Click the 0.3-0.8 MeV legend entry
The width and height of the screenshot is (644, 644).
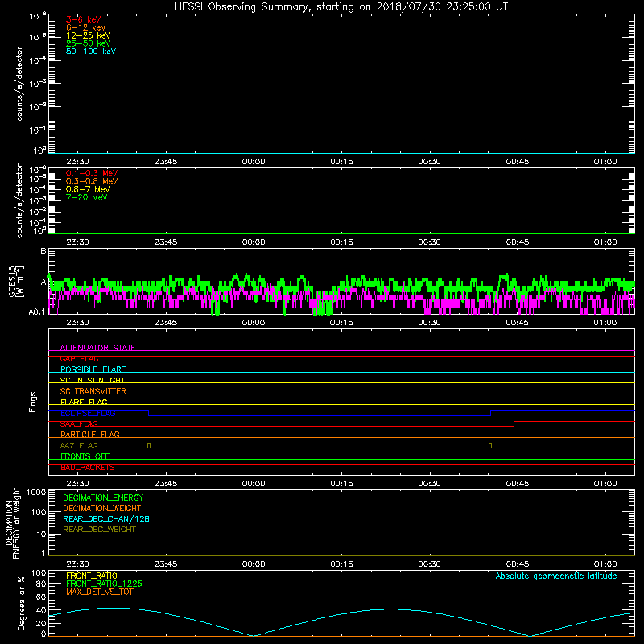[x=92, y=181]
